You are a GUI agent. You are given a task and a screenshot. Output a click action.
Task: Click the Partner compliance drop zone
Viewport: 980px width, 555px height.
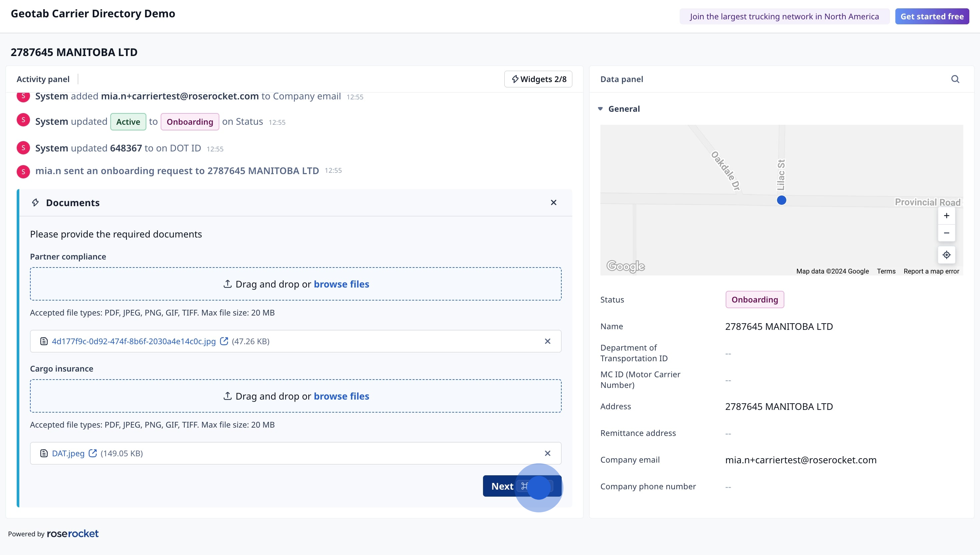[x=296, y=284]
